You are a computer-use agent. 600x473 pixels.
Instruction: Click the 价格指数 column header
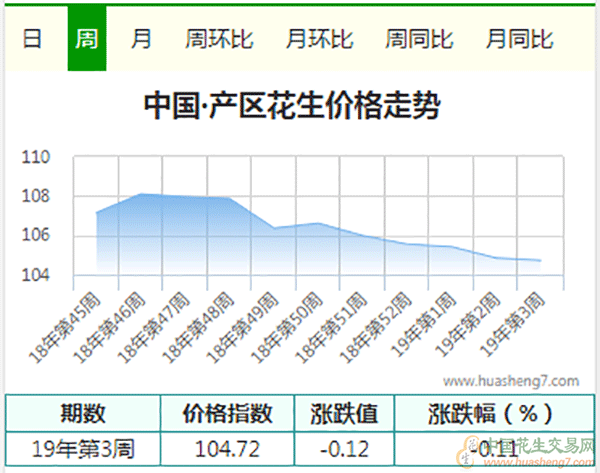(228, 413)
